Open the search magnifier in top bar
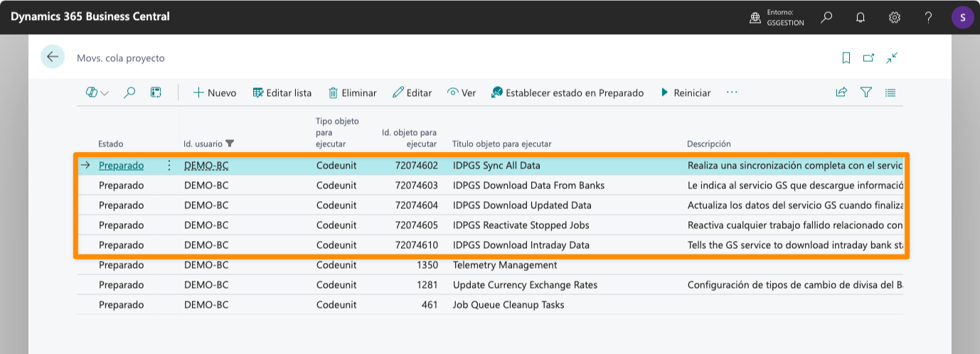This screenshot has width=980, height=354. click(826, 17)
